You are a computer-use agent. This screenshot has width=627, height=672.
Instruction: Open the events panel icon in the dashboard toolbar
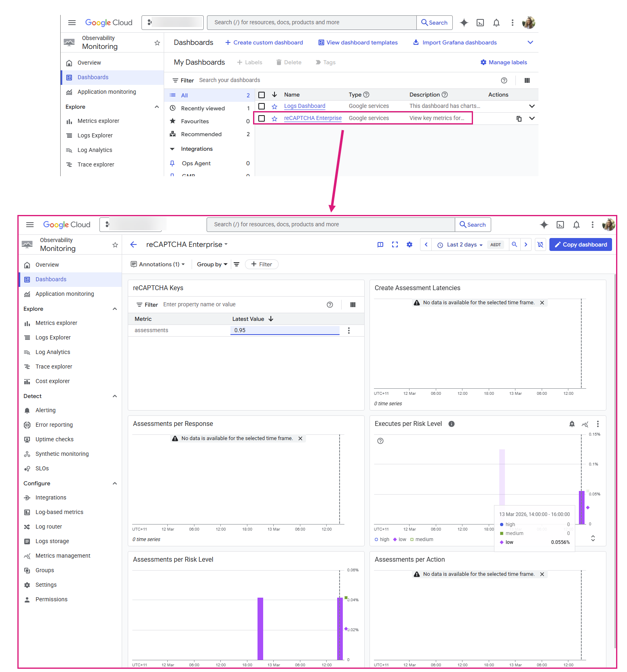click(380, 244)
